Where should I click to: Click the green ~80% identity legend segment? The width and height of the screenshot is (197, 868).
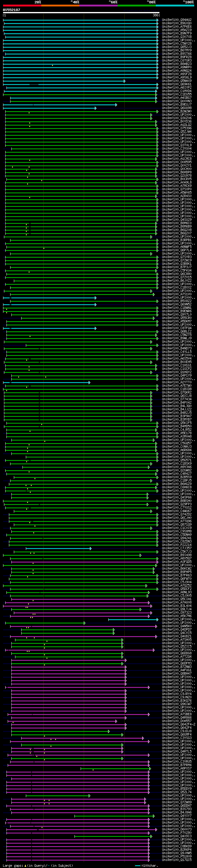click(x=137, y=6)
